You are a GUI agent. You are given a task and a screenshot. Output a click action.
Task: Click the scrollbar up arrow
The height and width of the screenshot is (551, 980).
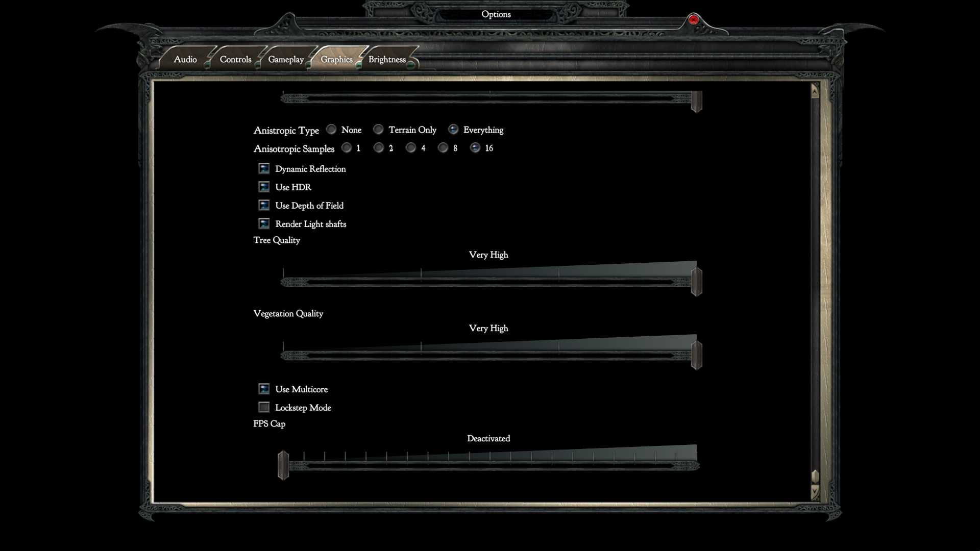(815, 91)
